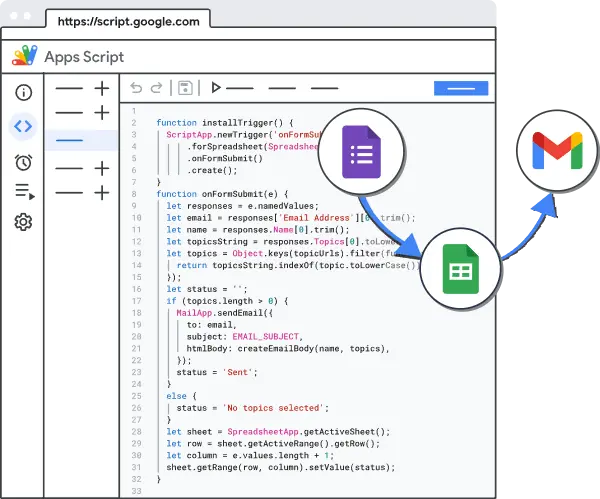Click the 'Apps Script' title text
This screenshot has width=600, height=499.
click(x=84, y=57)
